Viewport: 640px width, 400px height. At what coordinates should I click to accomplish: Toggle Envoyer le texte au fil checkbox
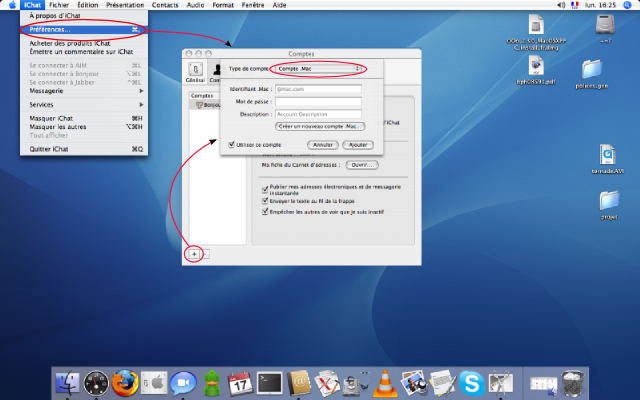pyautogui.click(x=265, y=201)
